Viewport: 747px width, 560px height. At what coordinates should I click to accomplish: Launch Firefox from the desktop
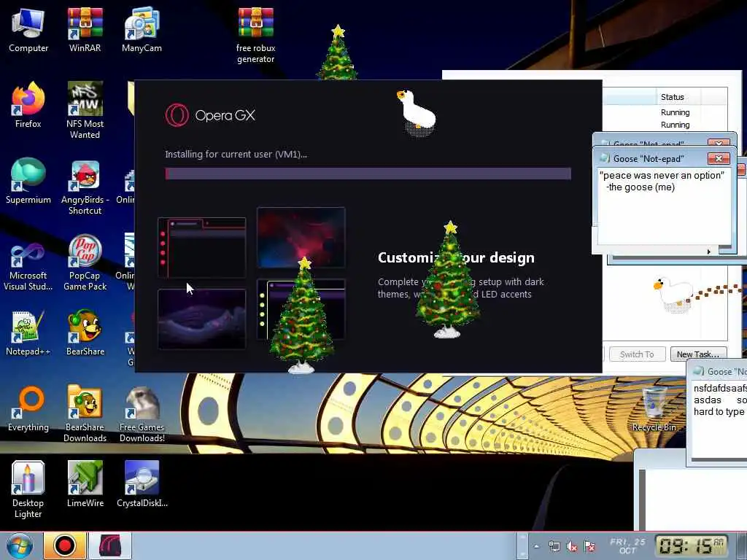point(28,105)
